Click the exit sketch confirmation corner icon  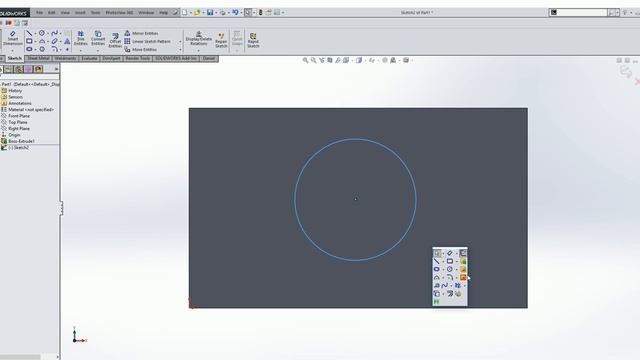(626, 72)
